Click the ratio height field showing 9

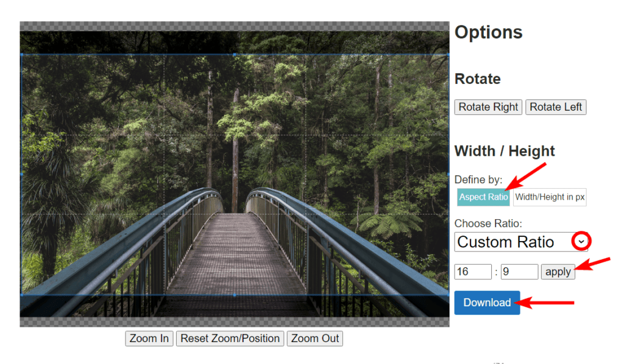point(519,271)
